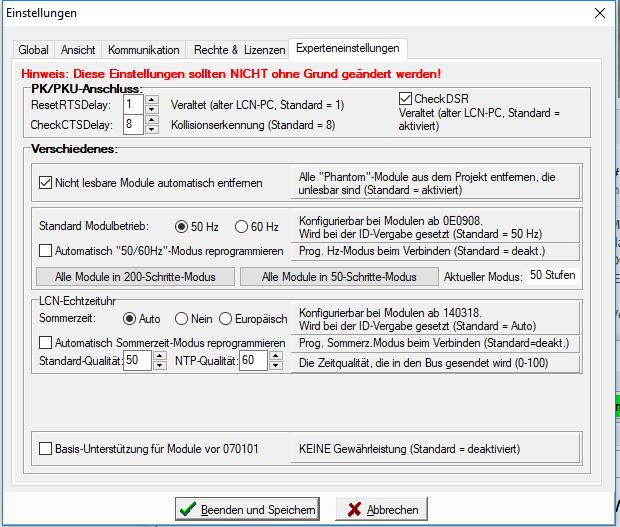Decrease NTP-Qualität value with down arrow

(x=275, y=366)
